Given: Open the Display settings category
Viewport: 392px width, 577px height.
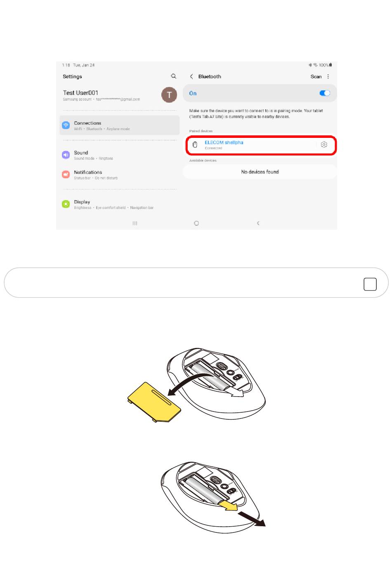Looking at the screenshot, I should 120,204.
